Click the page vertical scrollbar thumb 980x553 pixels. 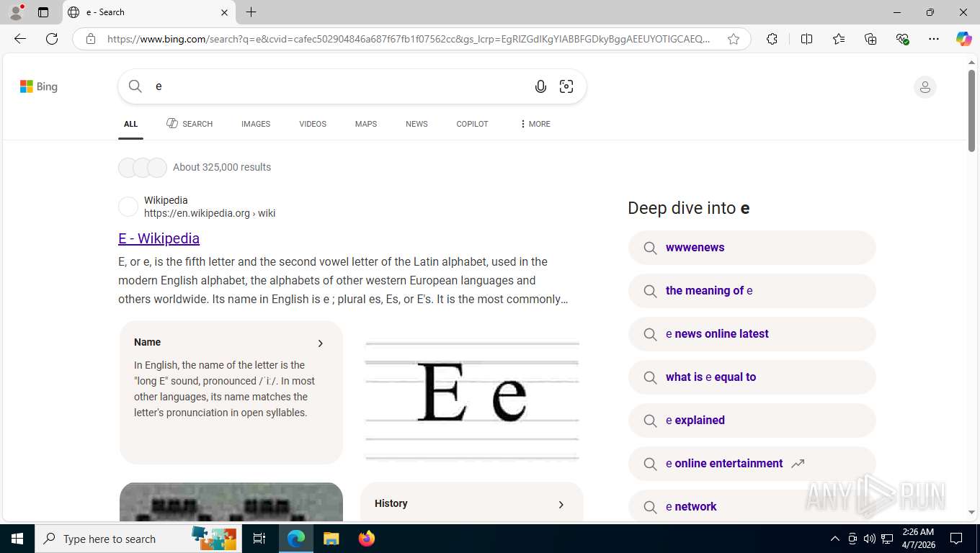click(971, 112)
